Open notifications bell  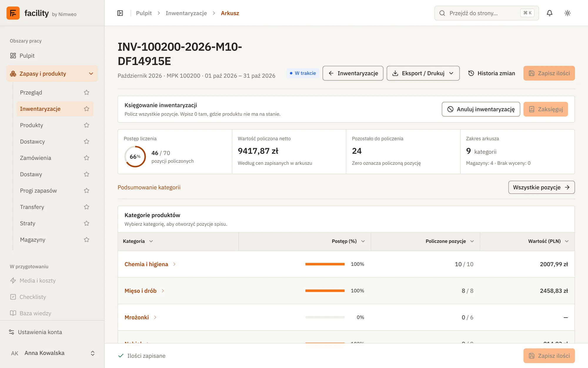(x=549, y=13)
